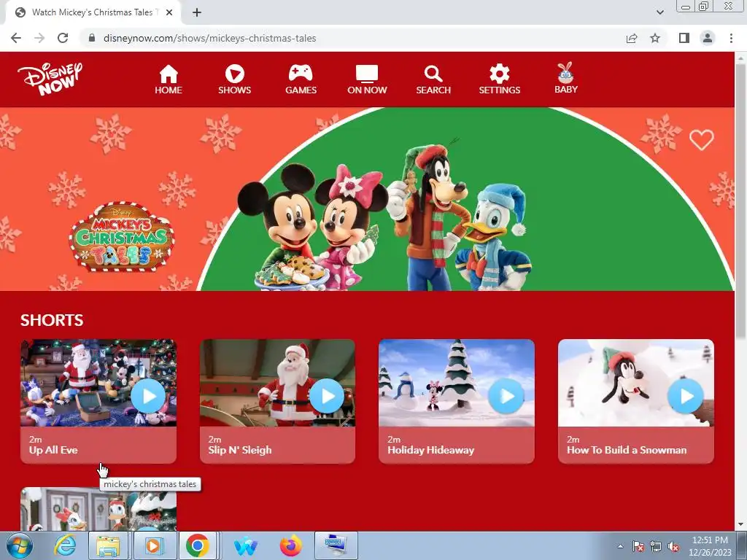Open the clock showing 12:51 PM

[710, 546]
